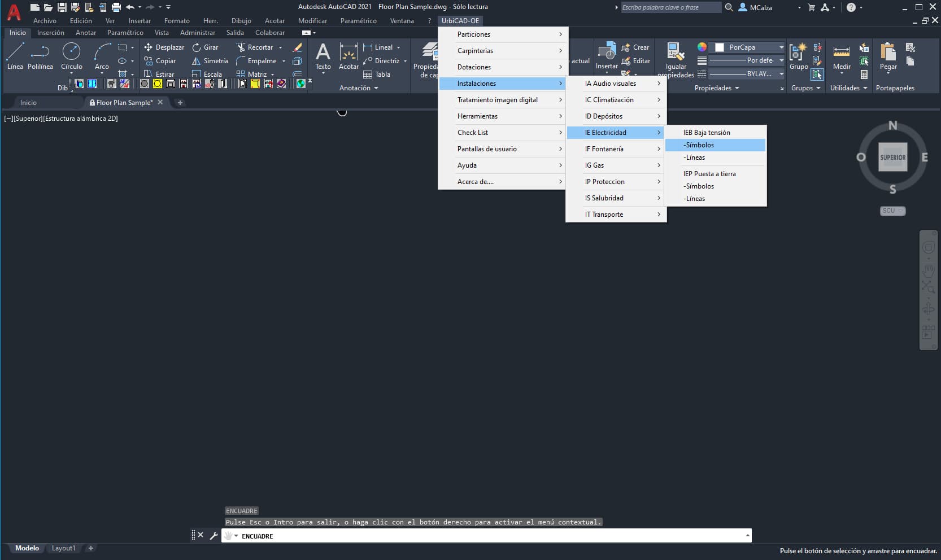Click the Acotar dimension tool
The width and height of the screenshot is (941, 560).
[348, 56]
